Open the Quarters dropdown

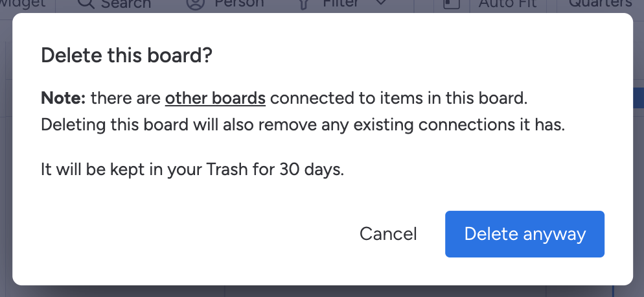click(x=600, y=4)
